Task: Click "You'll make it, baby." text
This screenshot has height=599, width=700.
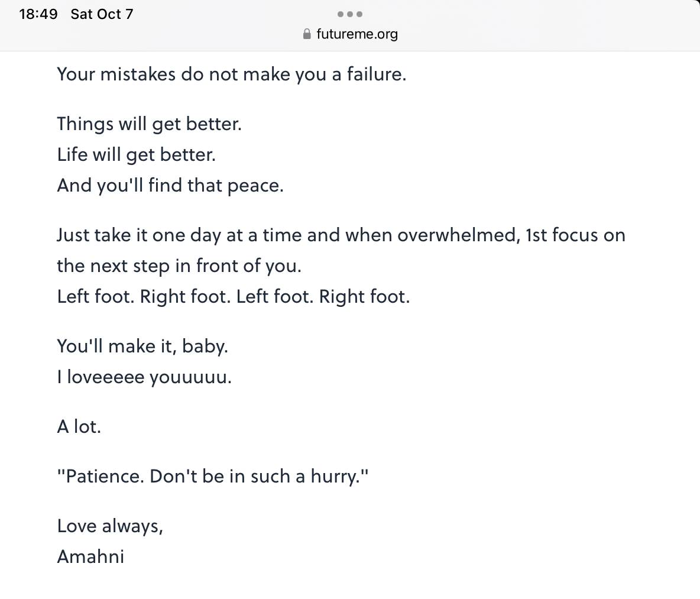Action: [x=142, y=347]
